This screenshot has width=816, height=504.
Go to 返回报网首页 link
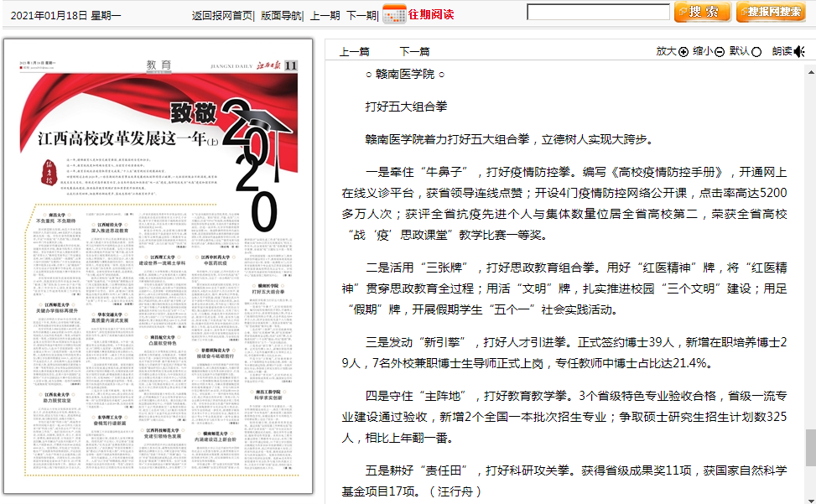click(x=221, y=16)
